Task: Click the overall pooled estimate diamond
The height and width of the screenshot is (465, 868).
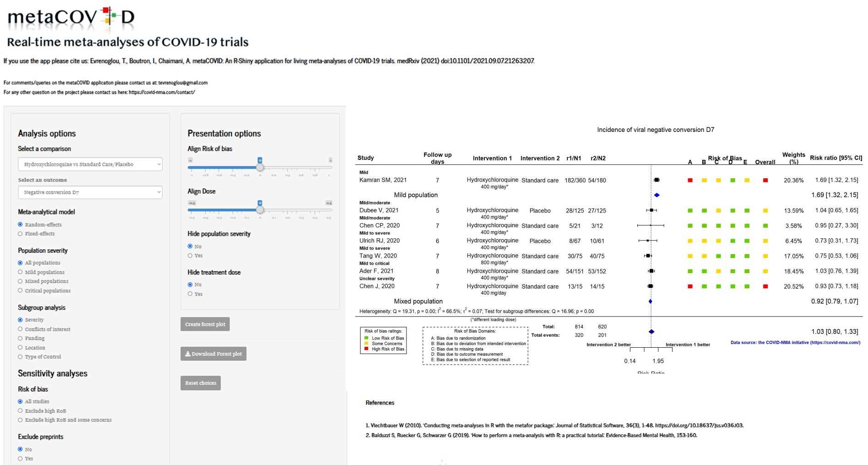Action: click(x=651, y=332)
